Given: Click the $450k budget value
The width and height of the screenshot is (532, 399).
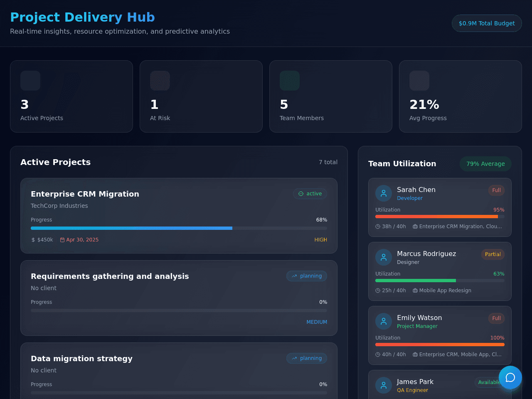Looking at the screenshot, I should [x=45, y=240].
